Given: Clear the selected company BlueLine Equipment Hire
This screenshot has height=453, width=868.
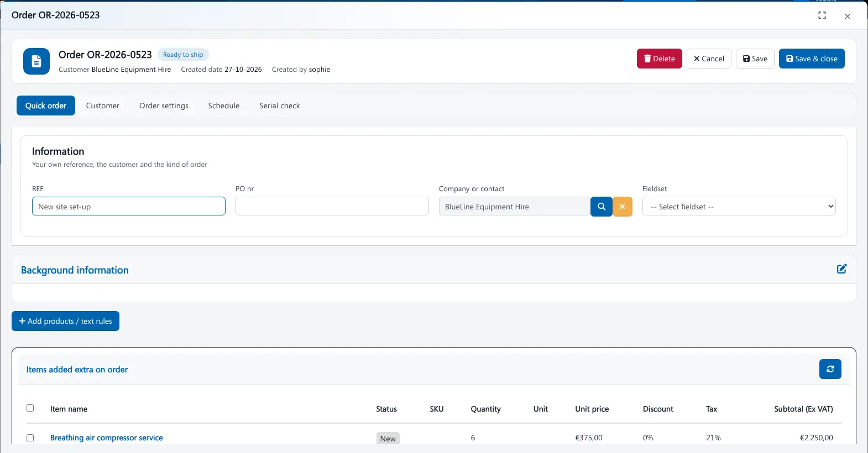Looking at the screenshot, I should (623, 207).
